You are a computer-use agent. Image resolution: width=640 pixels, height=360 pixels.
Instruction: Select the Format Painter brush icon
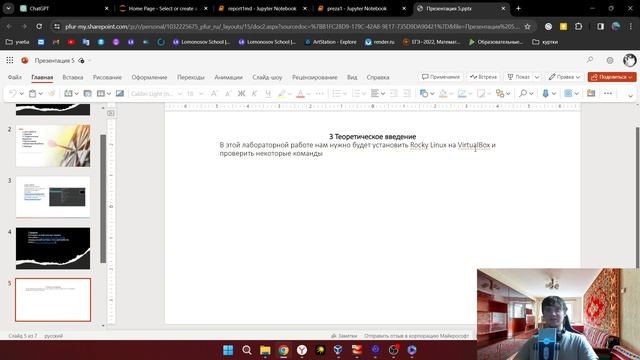(52, 93)
